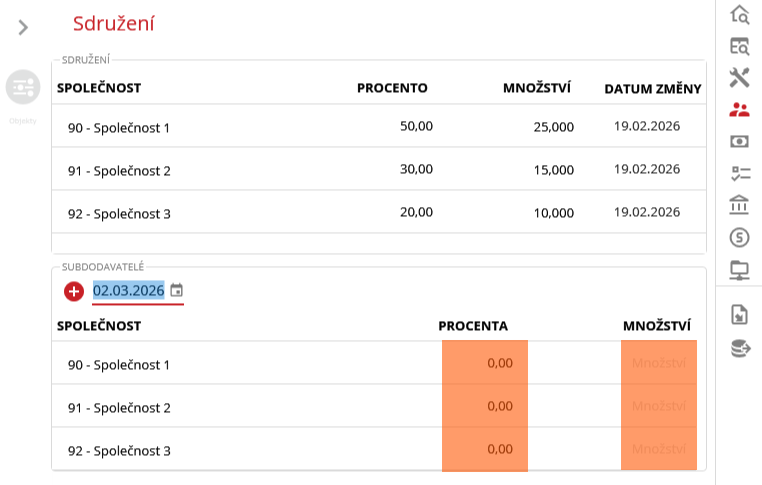Expand the left sidebar with the chevron

pyautogui.click(x=23, y=27)
